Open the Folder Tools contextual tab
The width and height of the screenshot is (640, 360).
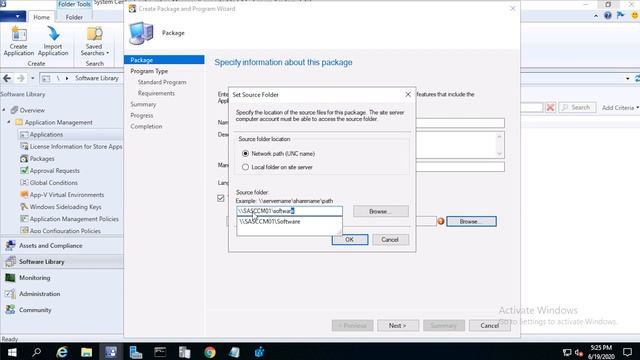[x=74, y=4]
